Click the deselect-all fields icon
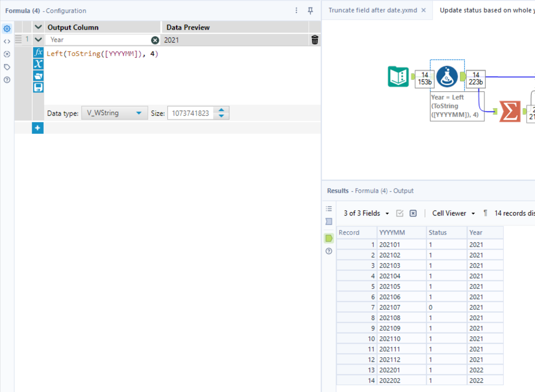The height and width of the screenshot is (392, 535). pos(413,213)
